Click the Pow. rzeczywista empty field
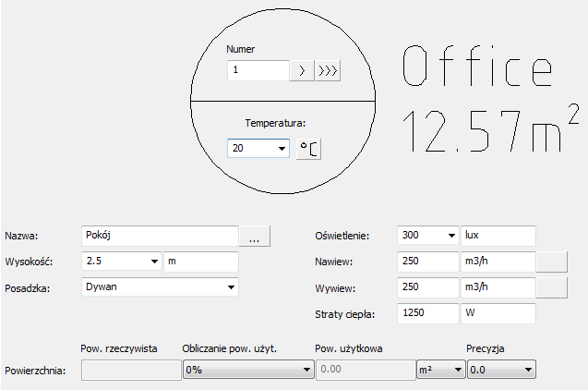Image resolution: width=588 pixels, height=390 pixels. coord(131,370)
